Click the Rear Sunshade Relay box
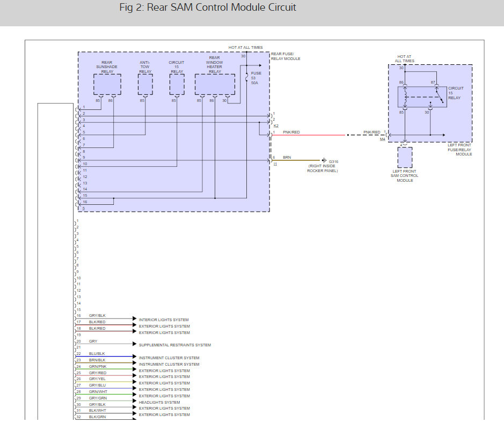The image size is (504, 430). pos(107,85)
